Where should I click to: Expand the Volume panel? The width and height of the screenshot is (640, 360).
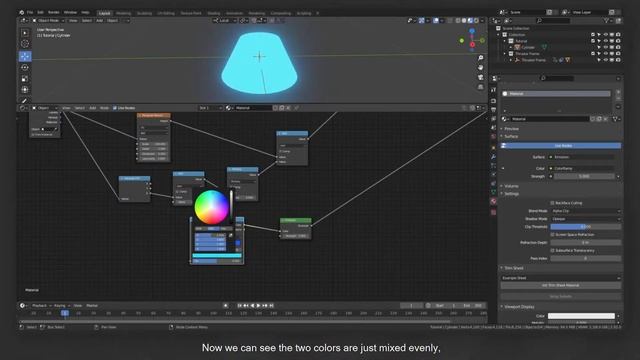pos(511,186)
